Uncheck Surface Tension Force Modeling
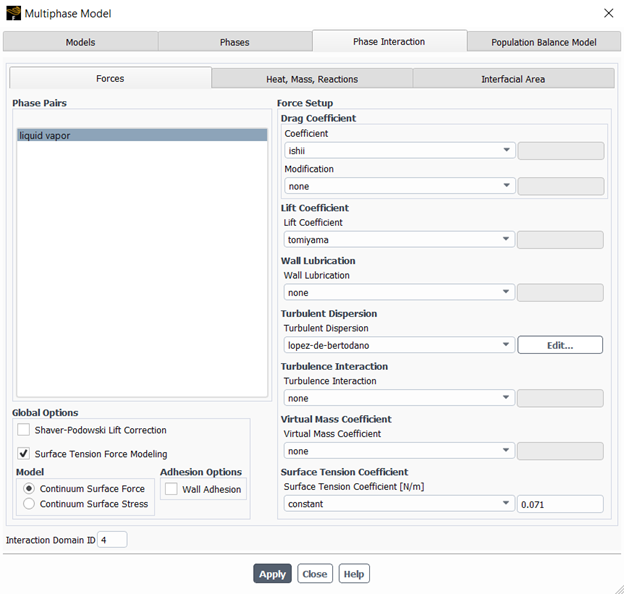Viewport: 624px width, 594px height. (x=23, y=454)
